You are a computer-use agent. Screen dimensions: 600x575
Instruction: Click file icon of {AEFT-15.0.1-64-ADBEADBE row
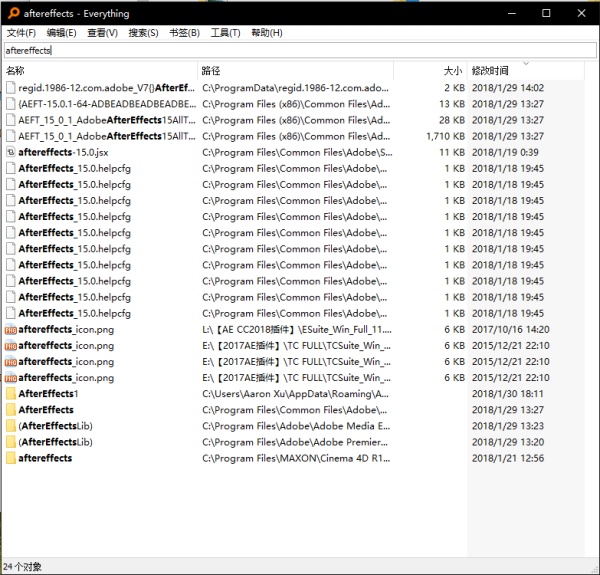[11, 104]
